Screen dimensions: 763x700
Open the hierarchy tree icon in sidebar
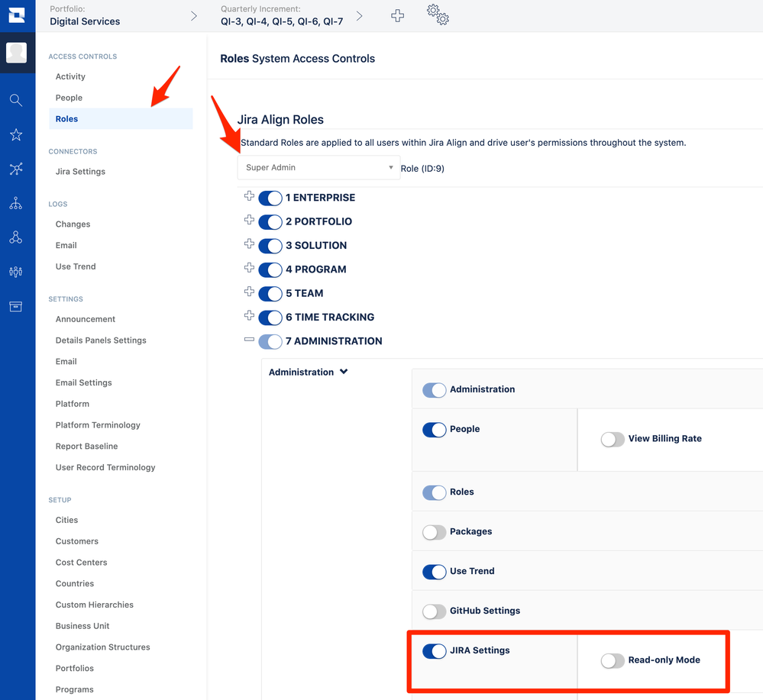(x=16, y=203)
